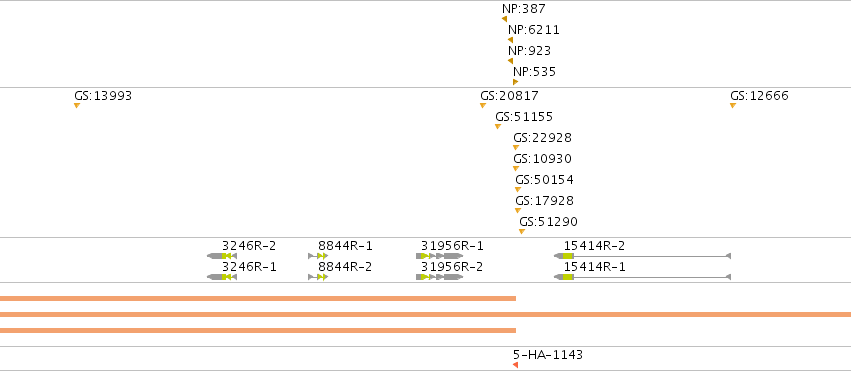
Task: Click the GS:12666 label
Action: point(759,96)
